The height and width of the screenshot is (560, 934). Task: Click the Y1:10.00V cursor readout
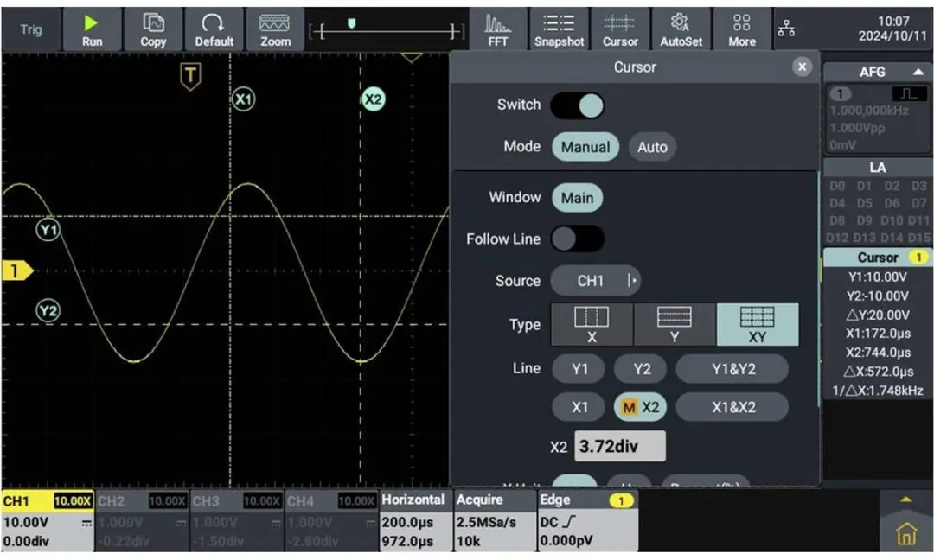[878, 277]
